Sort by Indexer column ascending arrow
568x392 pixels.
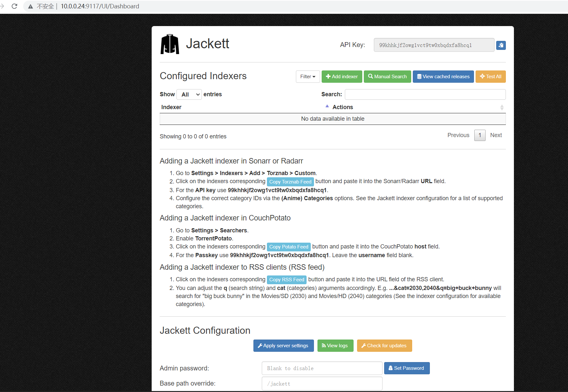click(x=327, y=106)
